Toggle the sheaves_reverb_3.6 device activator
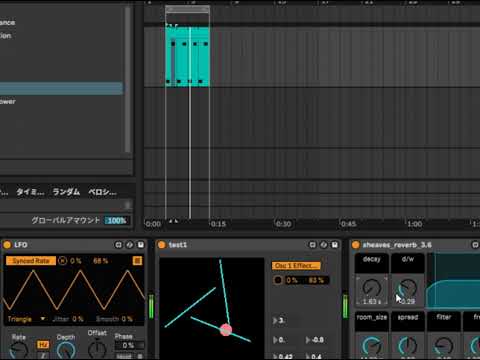The width and height of the screenshot is (480, 360). coord(356,245)
